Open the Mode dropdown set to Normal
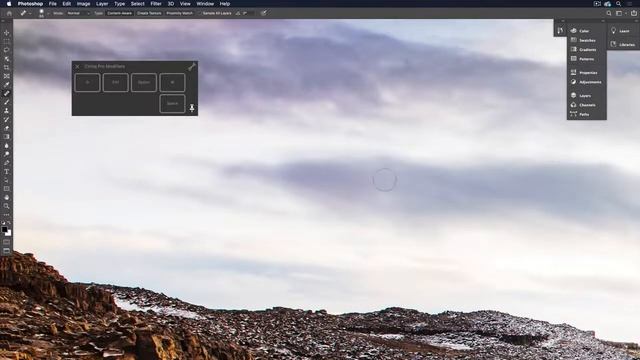This screenshot has height=360, width=640. click(78, 13)
